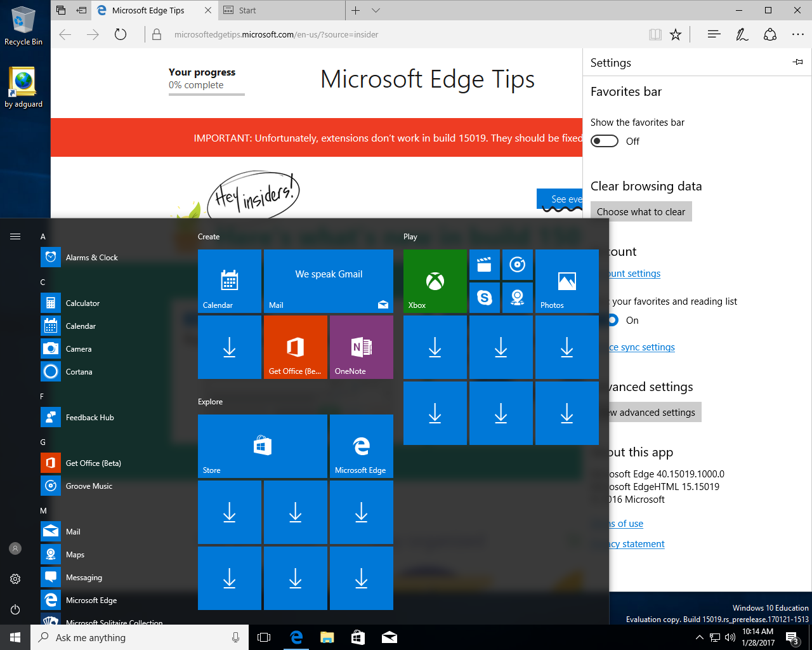Viewport: 812px width, 650px height.
Task: Open Privacy statement link
Action: coord(637,544)
